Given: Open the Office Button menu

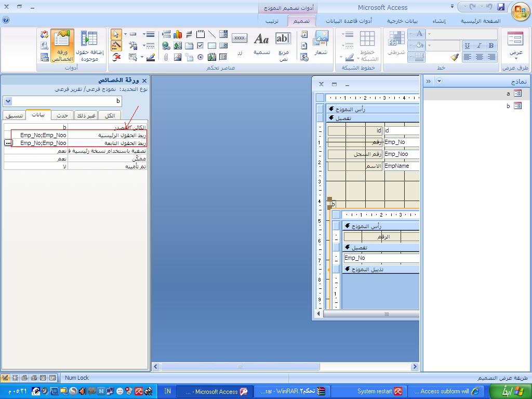Looking at the screenshot, I should point(520,11).
